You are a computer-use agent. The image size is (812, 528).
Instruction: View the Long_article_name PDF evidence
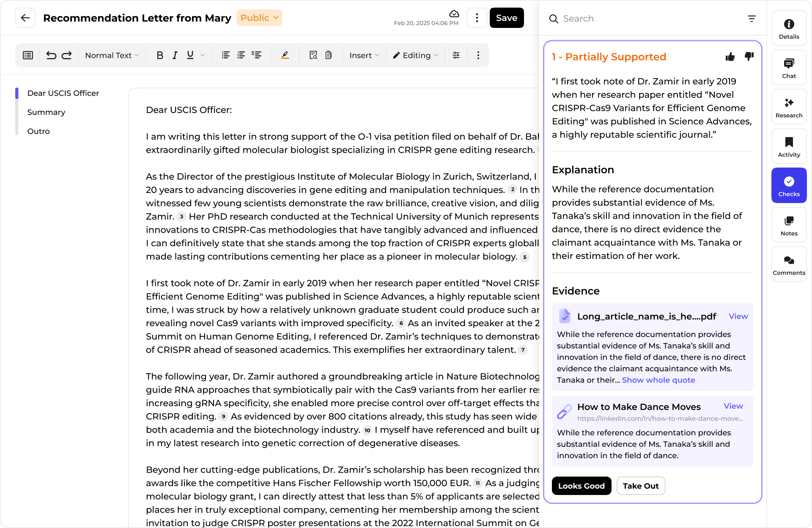point(738,316)
